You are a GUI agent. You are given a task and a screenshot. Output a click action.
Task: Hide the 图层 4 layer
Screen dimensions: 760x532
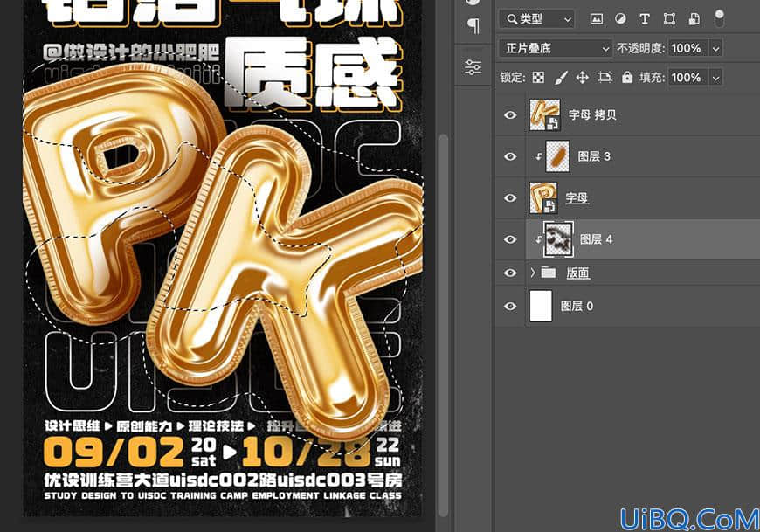pos(510,239)
